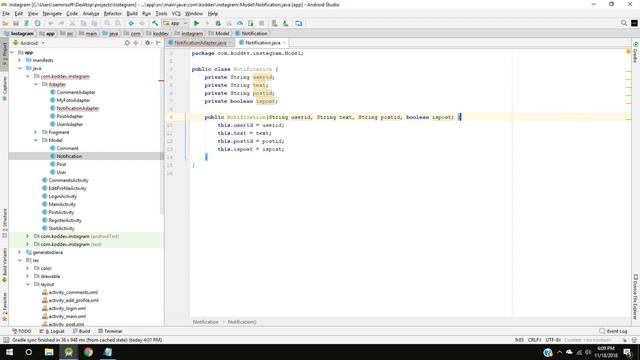
Task: Open the TODO tool window
Action: click(x=22, y=331)
